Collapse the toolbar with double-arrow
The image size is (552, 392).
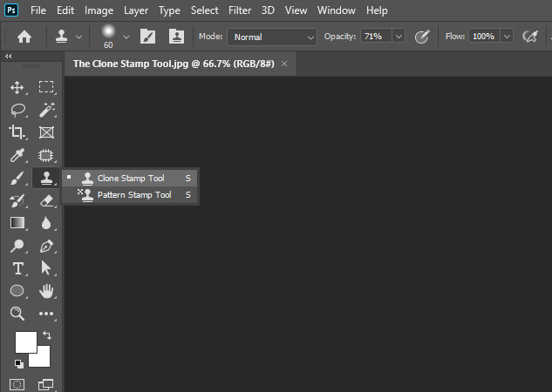tap(9, 57)
